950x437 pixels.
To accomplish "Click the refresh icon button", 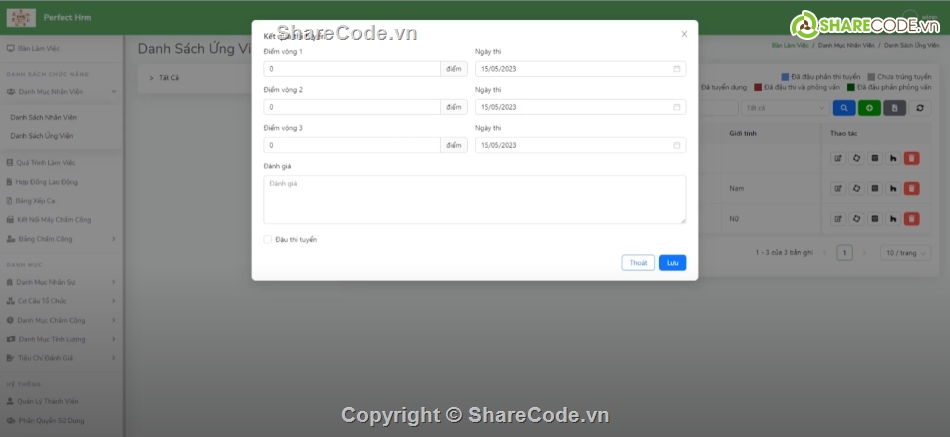I will (920, 108).
